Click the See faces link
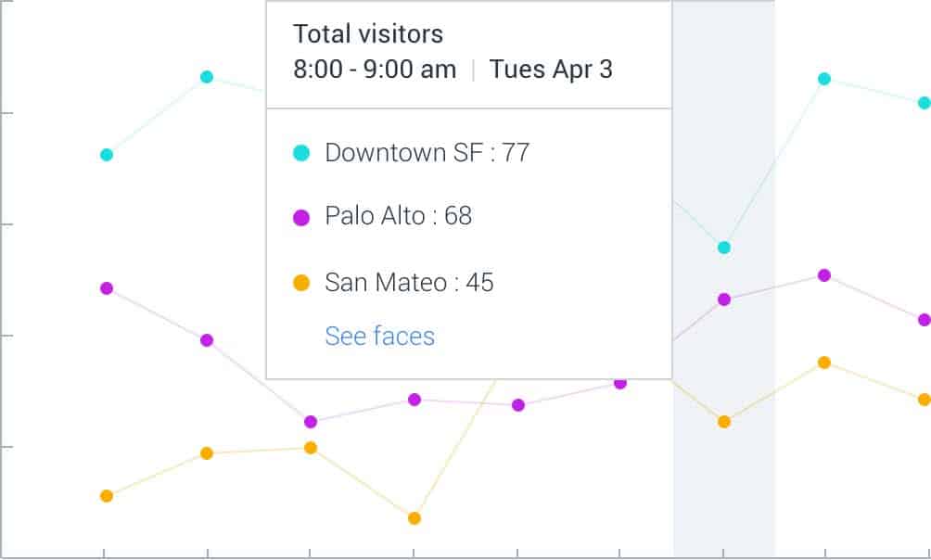The height and width of the screenshot is (560, 931). point(379,336)
